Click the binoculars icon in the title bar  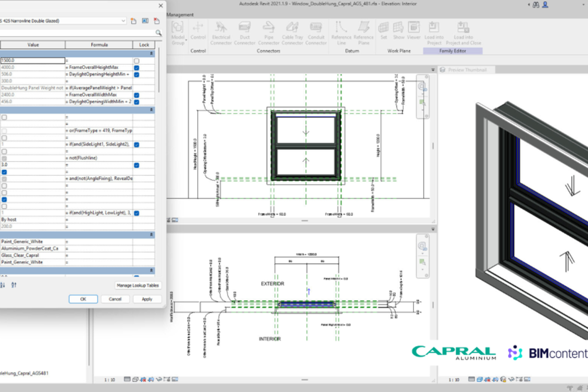[x=536, y=4]
